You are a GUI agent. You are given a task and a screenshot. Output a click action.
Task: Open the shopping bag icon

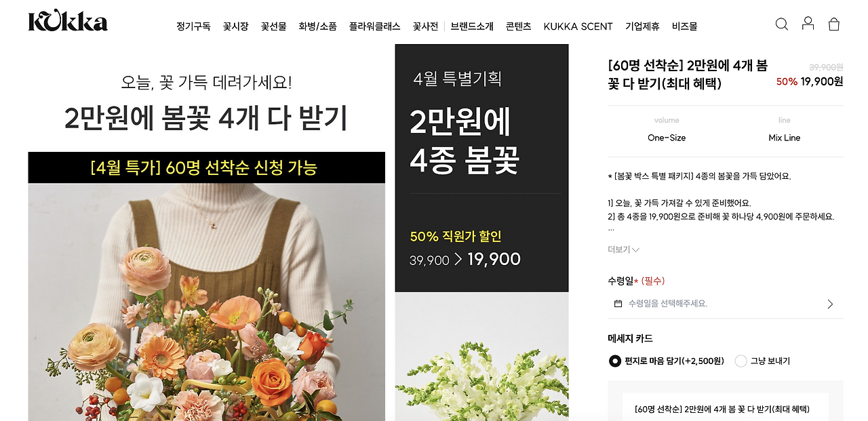pos(834,24)
